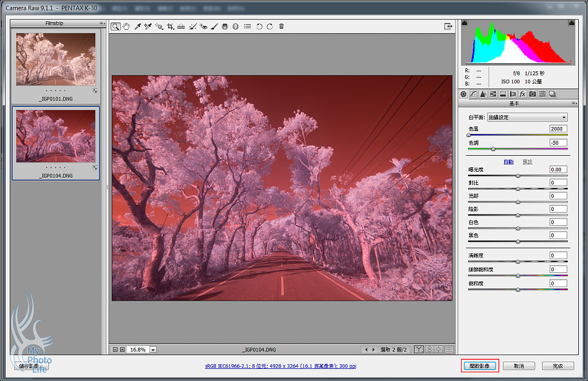The height and width of the screenshot is (381, 588).
Task: Select the Hand tool
Action: 126,26
